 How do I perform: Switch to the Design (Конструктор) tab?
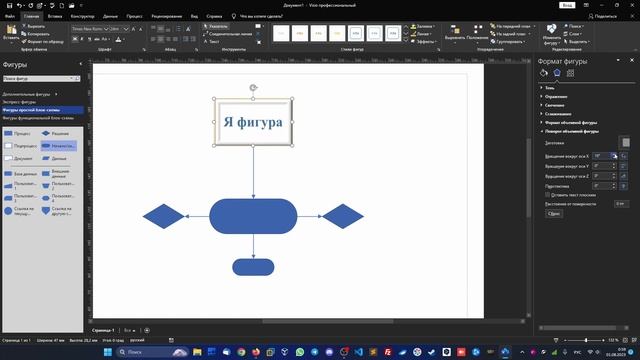[82, 16]
